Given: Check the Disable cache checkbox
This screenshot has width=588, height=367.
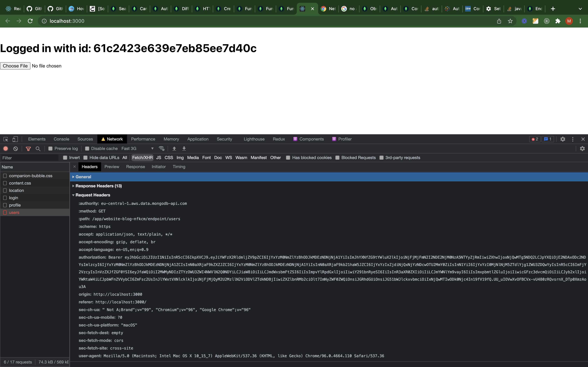Looking at the screenshot, I should 87,149.
